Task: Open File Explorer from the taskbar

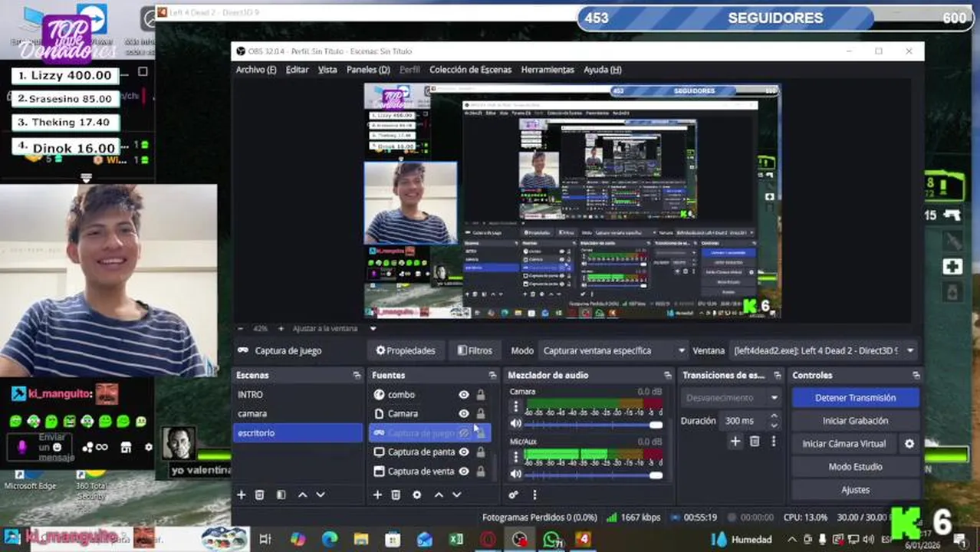Action: click(361, 540)
